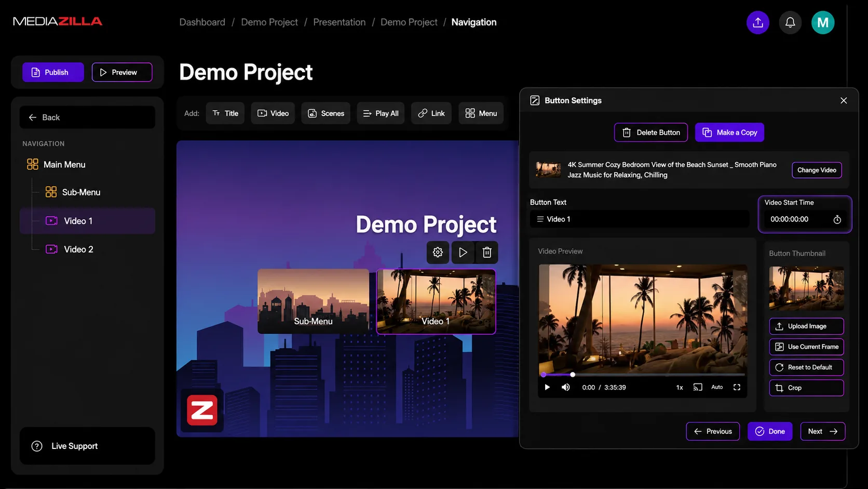Open the M user profile avatar
The image size is (868, 489).
[x=823, y=22]
